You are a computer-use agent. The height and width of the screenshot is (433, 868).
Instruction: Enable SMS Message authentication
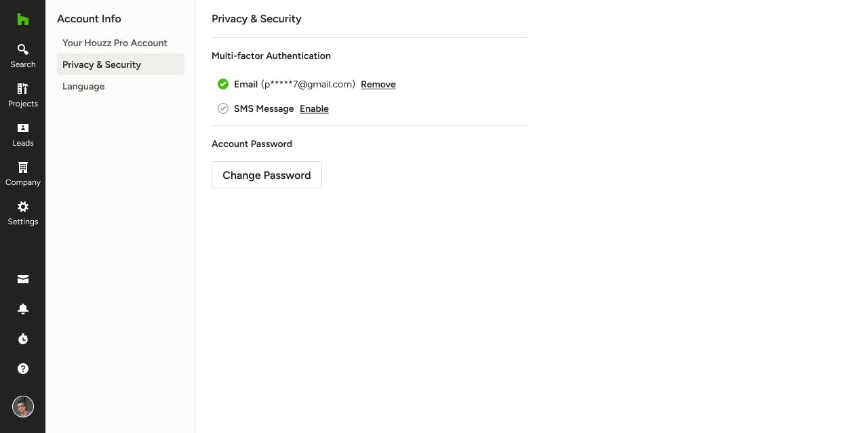314,109
